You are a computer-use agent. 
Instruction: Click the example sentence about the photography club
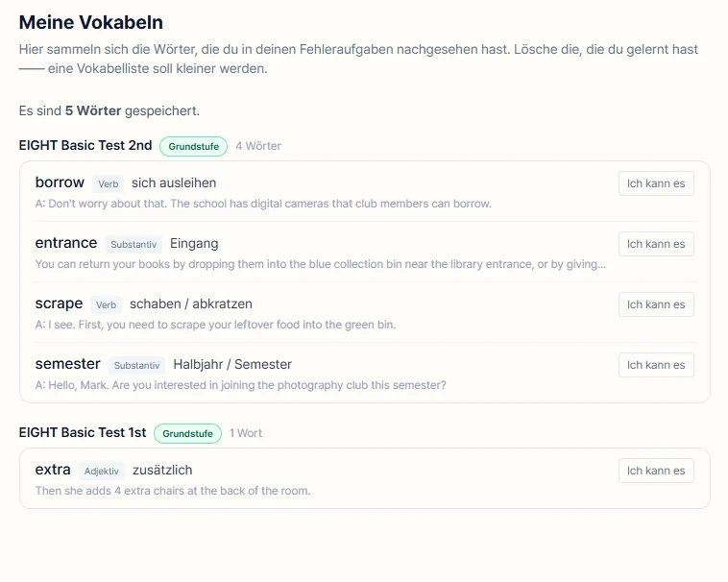point(240,385)
